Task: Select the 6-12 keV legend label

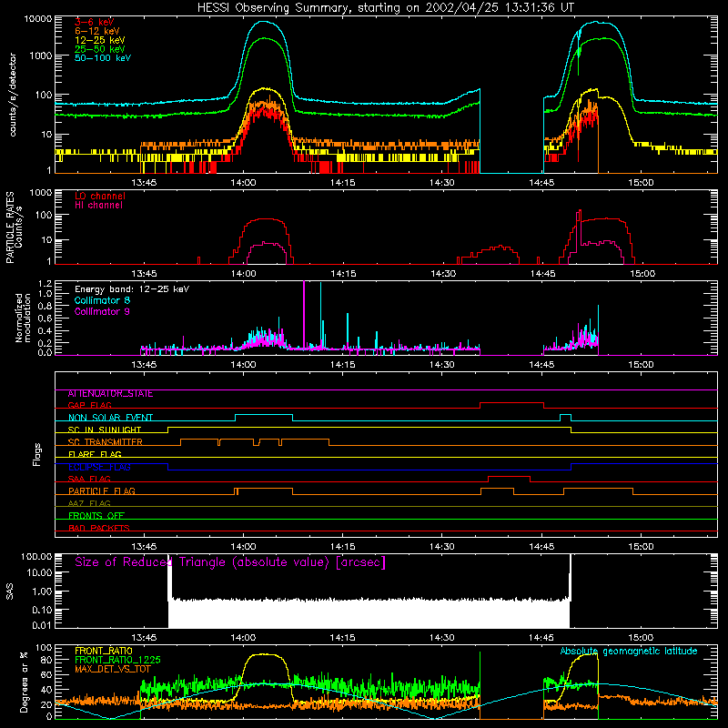Action: 97,31
